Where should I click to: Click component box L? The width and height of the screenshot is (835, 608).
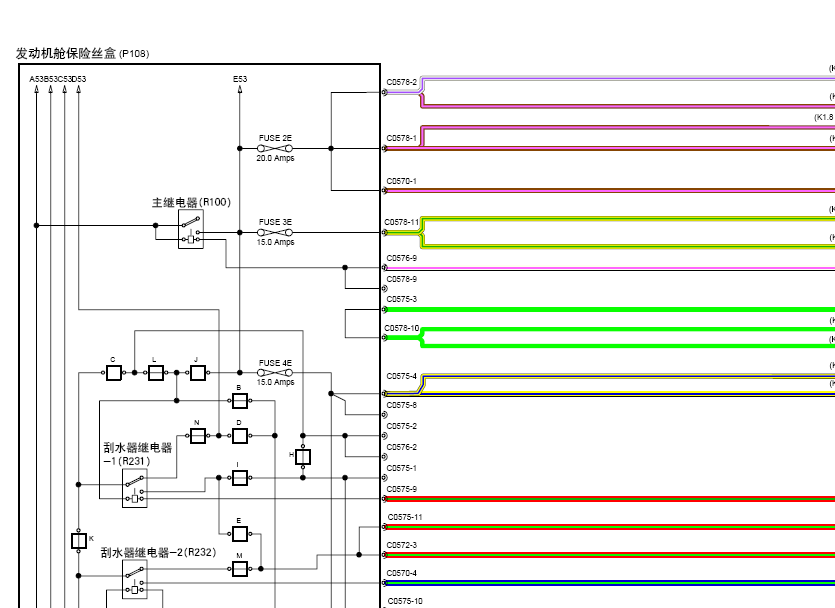155,373
